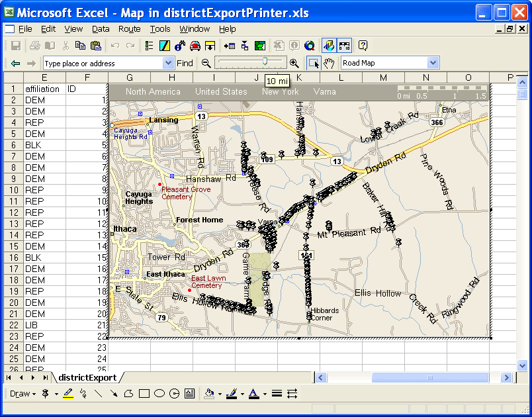Click the Create Pushpin icon
Screen dimensions: 532x417
click(46, 394)
